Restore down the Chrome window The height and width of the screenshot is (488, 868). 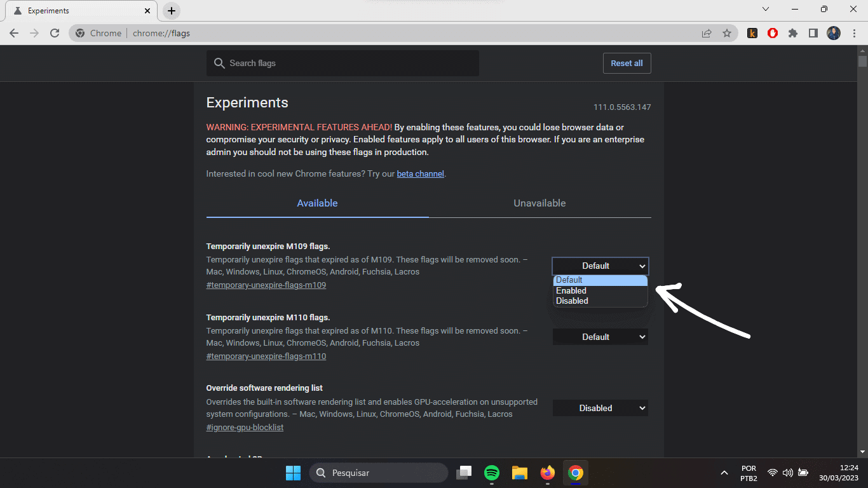(824, 9)
